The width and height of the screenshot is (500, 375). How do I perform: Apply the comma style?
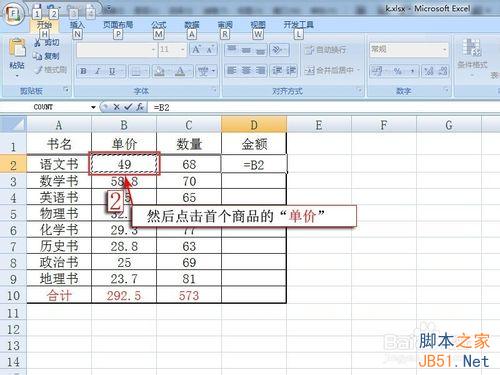coord(412,71)
